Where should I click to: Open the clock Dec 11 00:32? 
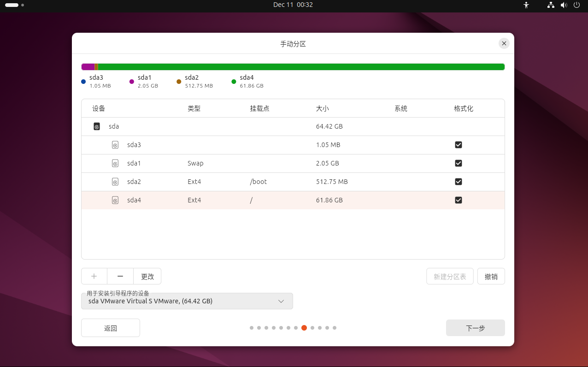pos(293,5)
